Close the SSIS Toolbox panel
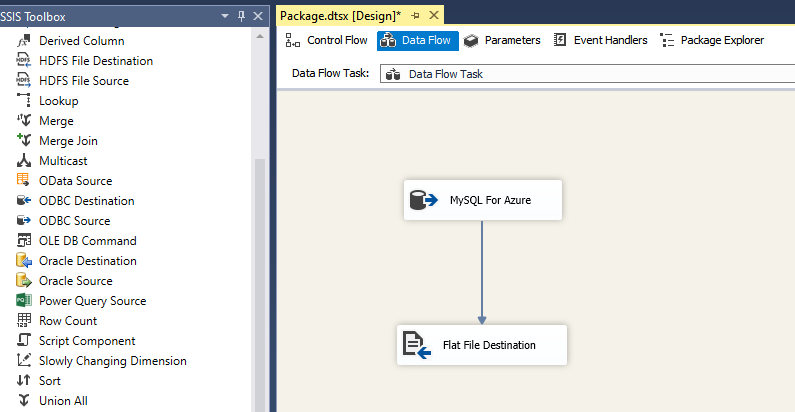795x412 pixels. tap(258, 16)
